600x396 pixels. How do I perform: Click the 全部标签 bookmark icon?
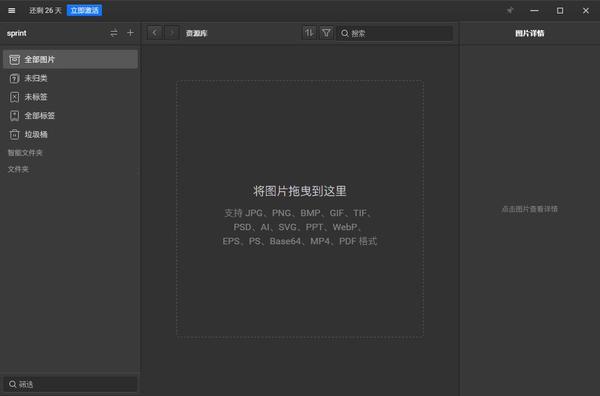[15, 116]
